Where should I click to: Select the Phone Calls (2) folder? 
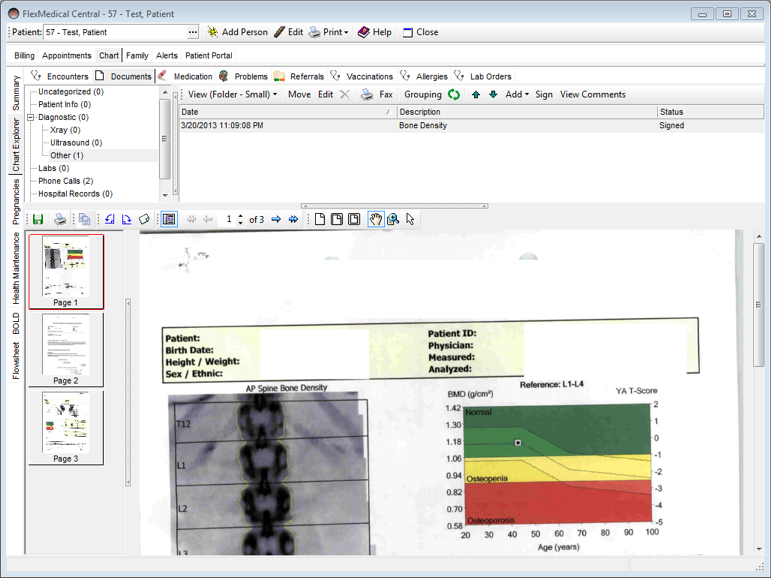tap(65, 181)
